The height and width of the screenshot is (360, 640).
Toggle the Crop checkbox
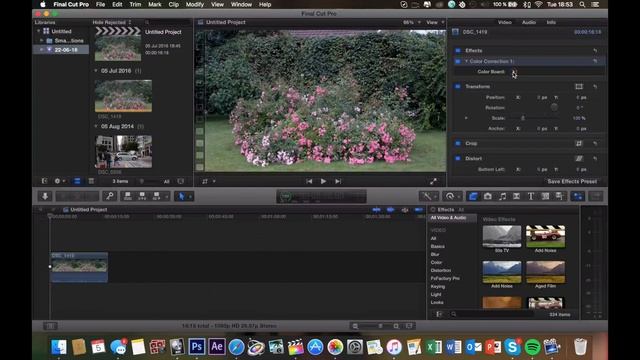point(458,143)
